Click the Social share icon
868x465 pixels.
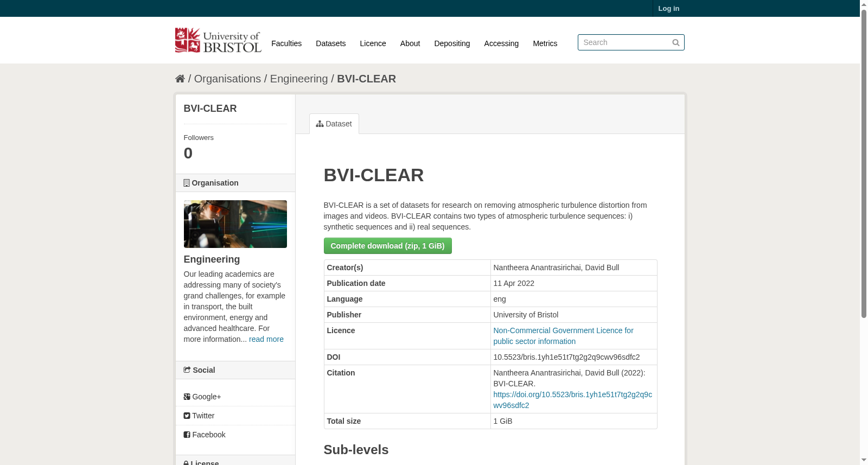click(187, 370)
